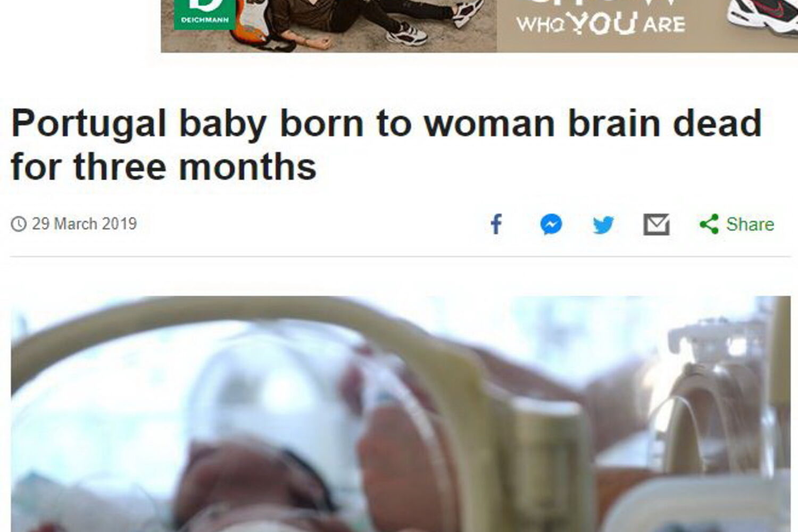
Task: Click the SHOW WHO YOU ARE ad slogan
Action: tap(601, 19)
